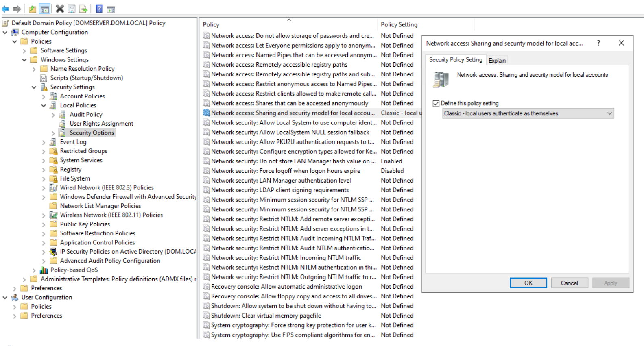Click the Export List toolbar icon
This screenshot has width=644, height=346.
[x=83, y=9]
